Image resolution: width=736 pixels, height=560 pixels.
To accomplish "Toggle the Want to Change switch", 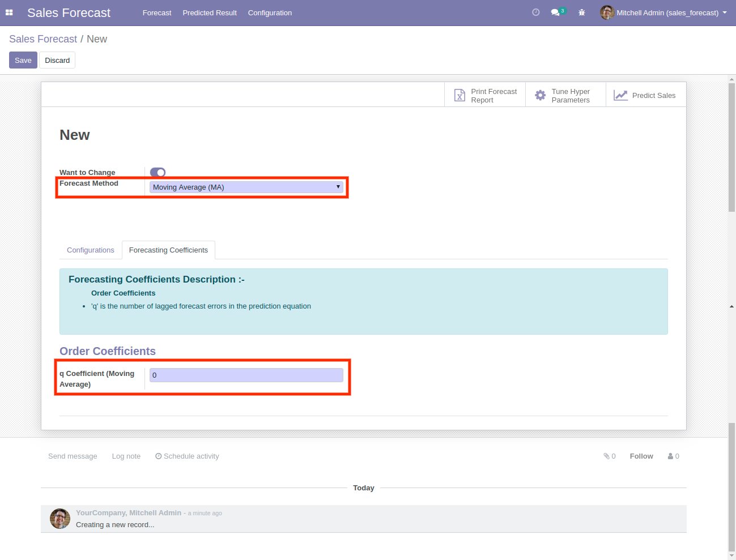I will (x=158, y=172).
